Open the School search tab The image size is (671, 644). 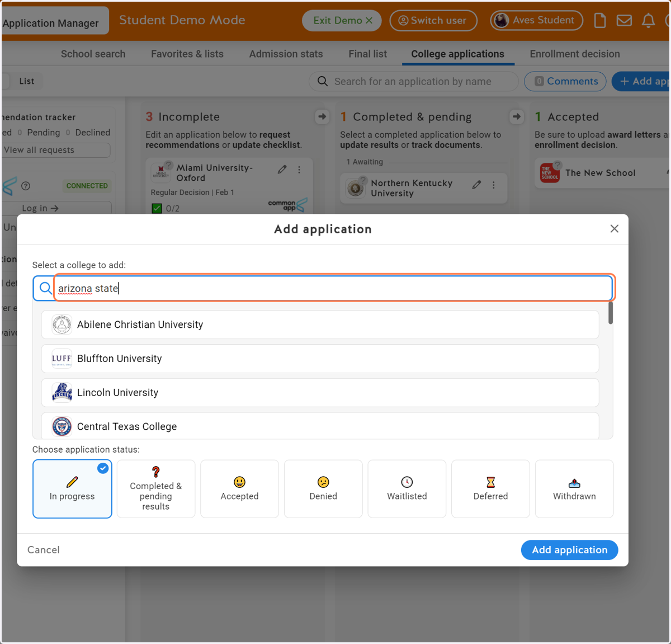pyautogui.click(x=93, y=54)
